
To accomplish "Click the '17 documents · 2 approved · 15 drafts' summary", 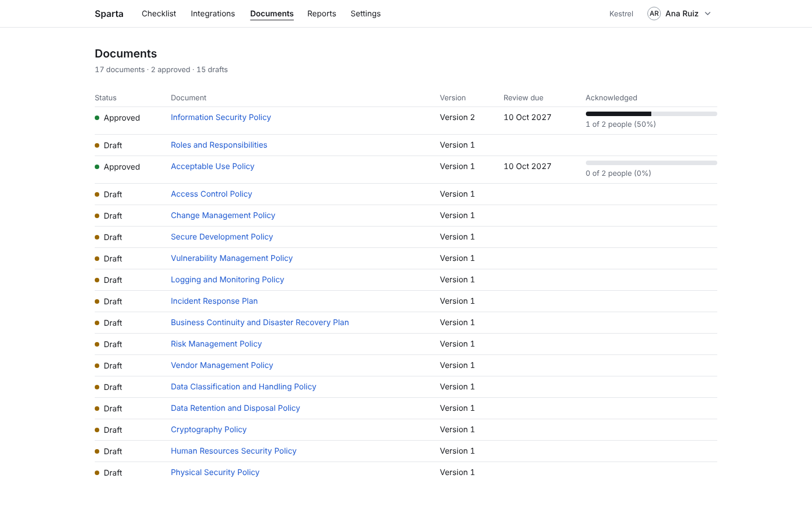I will tap(161, 70).
